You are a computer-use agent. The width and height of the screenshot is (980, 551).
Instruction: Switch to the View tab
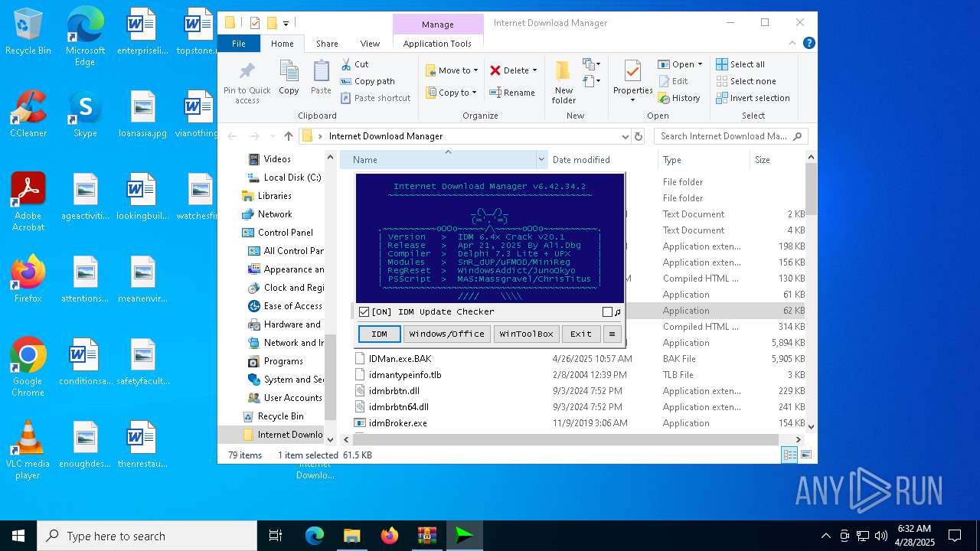tap(370, 44)
